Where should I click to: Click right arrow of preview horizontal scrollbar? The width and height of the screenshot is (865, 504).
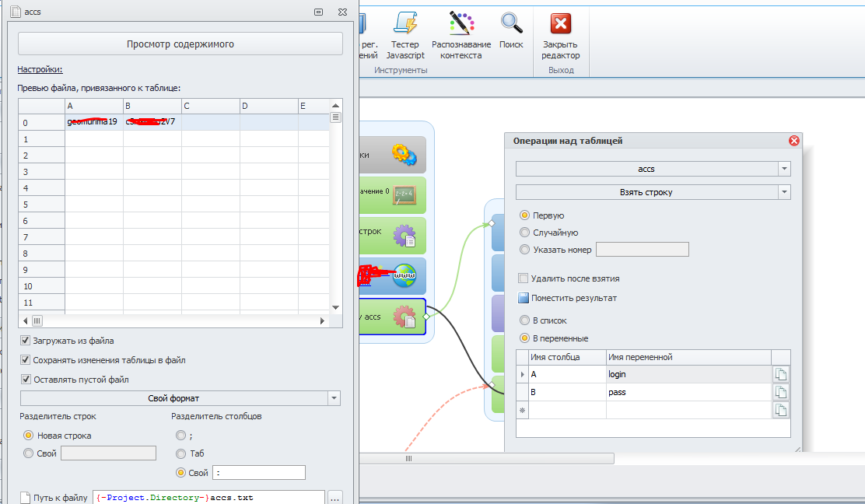[322, 320]
